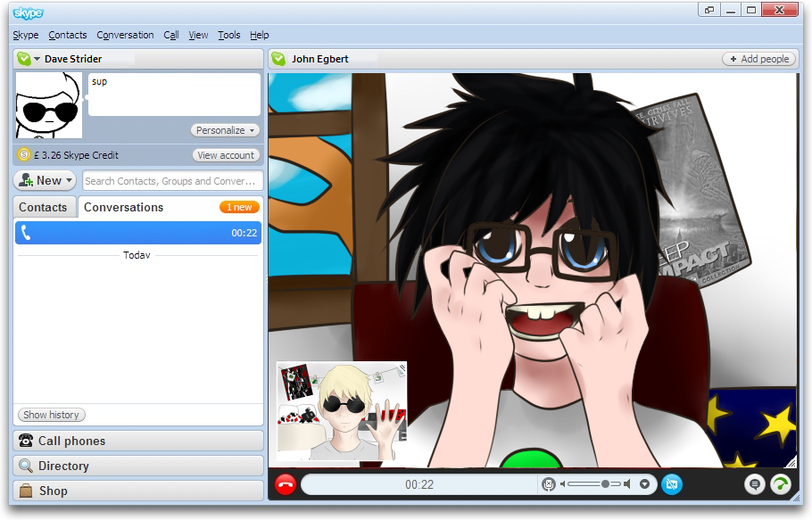The height and width of the screenshot is (520, 812).
Task: Open the Skype menu
Action: pos(26,35)
